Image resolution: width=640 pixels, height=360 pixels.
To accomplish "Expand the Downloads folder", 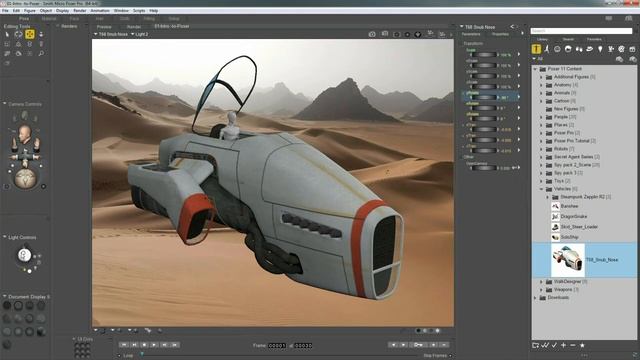I will coord(535,298).
